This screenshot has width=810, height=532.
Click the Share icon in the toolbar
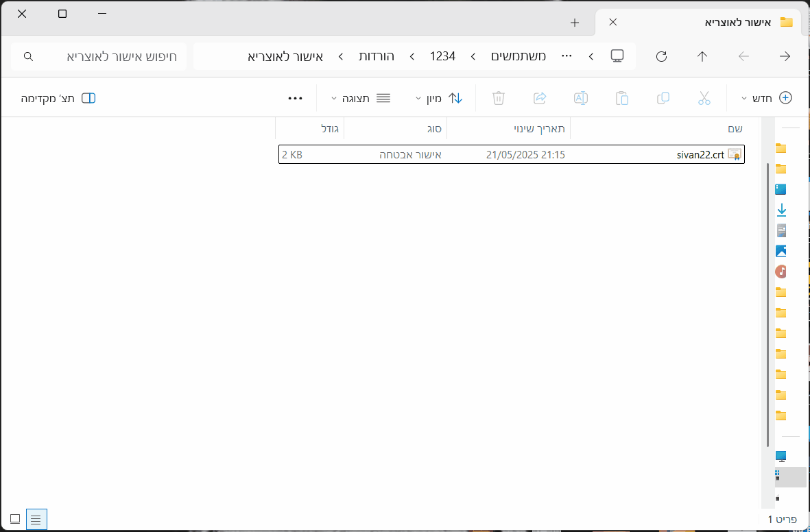click(540, 98)
